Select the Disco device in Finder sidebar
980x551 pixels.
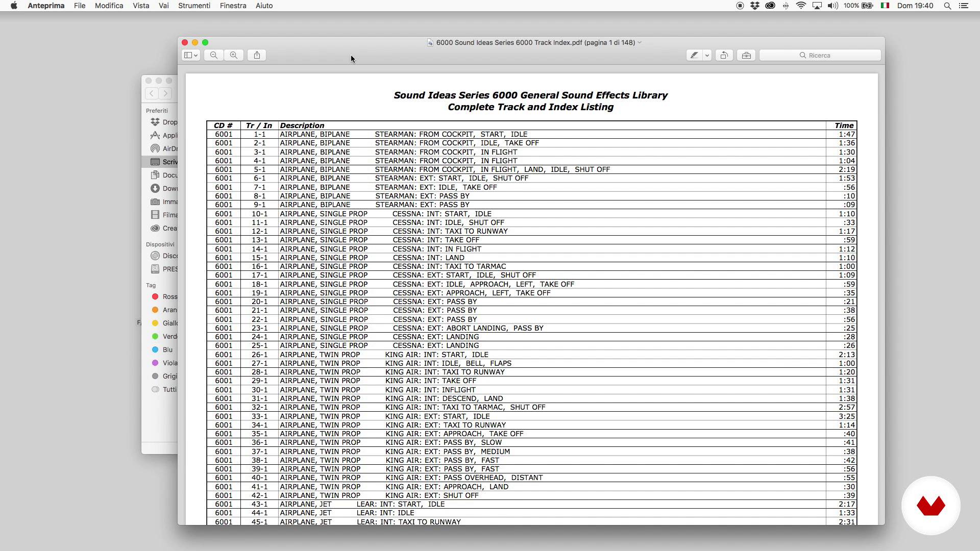[160, 256]
